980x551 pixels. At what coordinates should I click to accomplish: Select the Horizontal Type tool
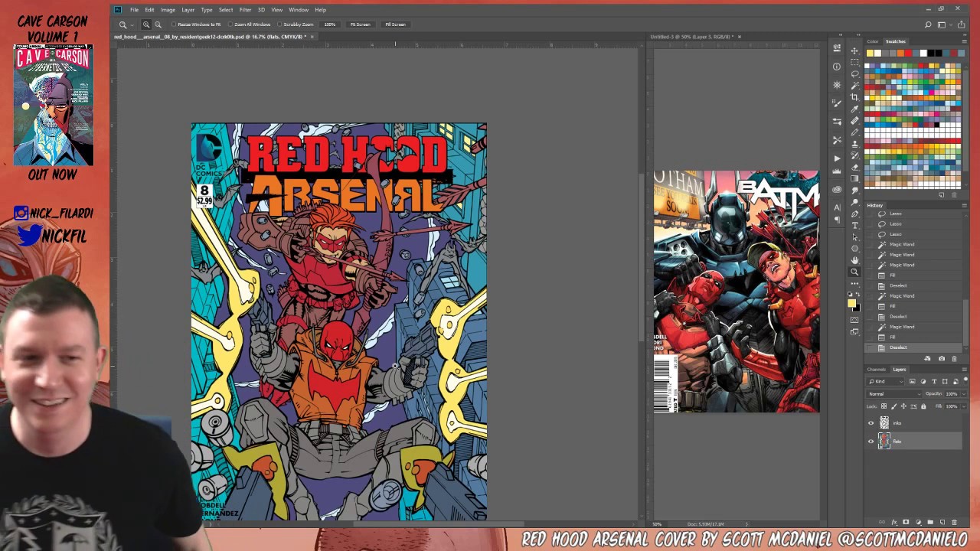tap(854, 224)
